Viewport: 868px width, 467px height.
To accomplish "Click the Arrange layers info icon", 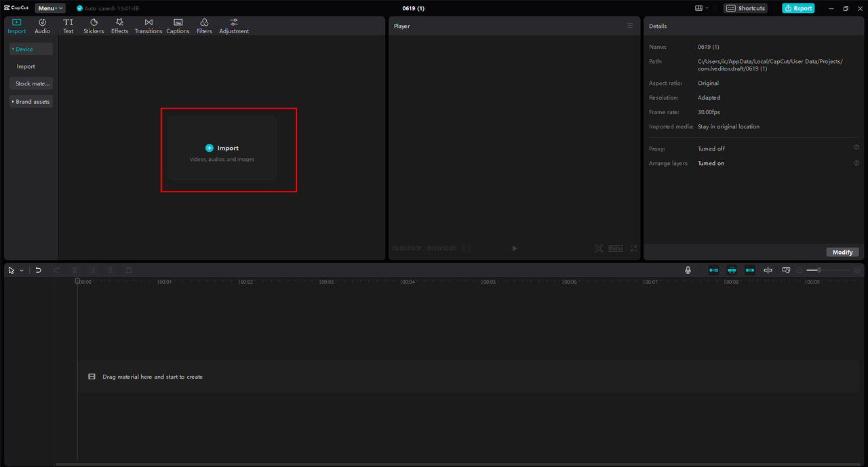I will [856, 163].
